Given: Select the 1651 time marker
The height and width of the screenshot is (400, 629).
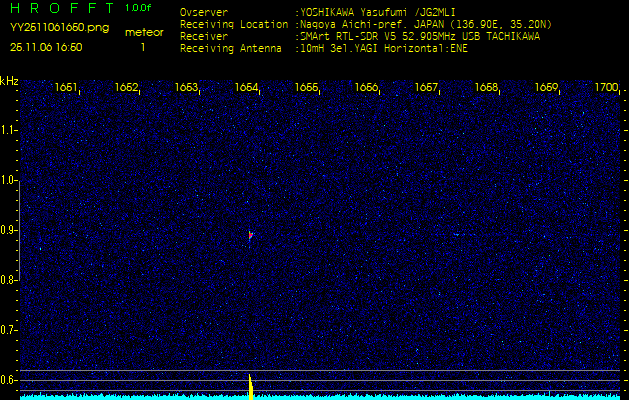Looking at the screenshot, I should pyautogui.click(x=66, y=88).
